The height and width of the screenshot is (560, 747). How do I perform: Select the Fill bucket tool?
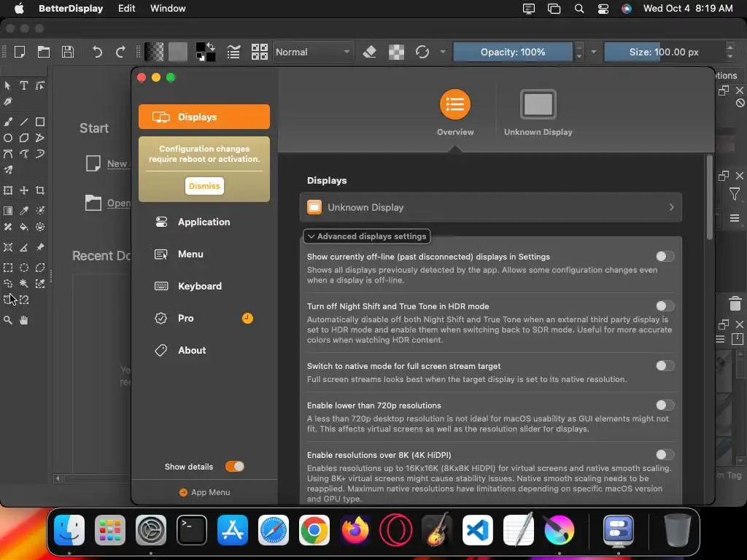(24, 227)
